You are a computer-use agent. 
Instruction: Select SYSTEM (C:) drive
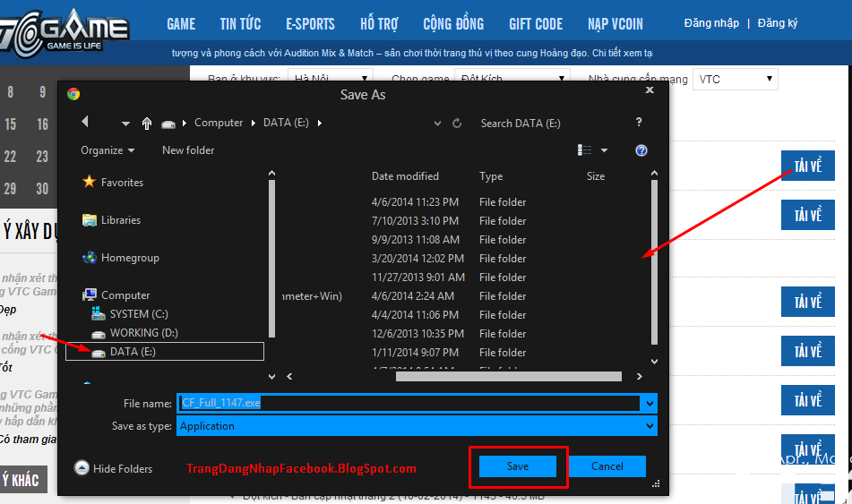click(x=139, y=314)
